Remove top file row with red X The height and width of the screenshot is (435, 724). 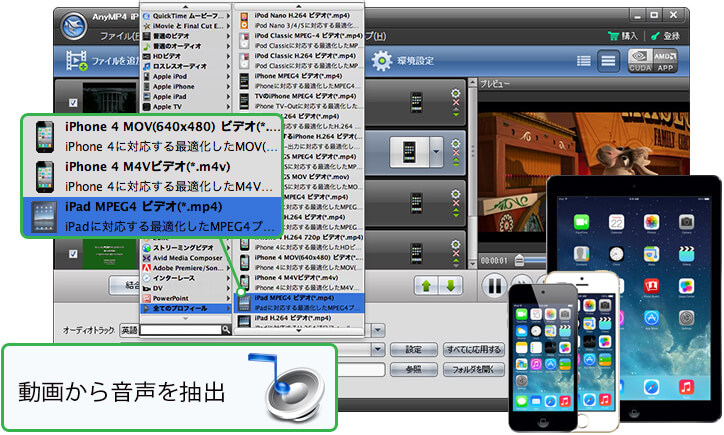(x=456, y=103)
